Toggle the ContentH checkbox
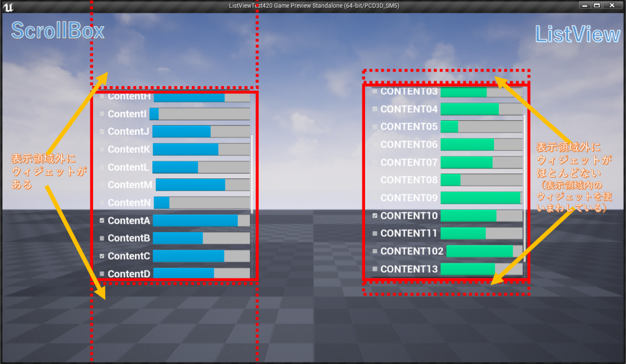Viewport: 626px width, 364px height. tap(102, 96)
